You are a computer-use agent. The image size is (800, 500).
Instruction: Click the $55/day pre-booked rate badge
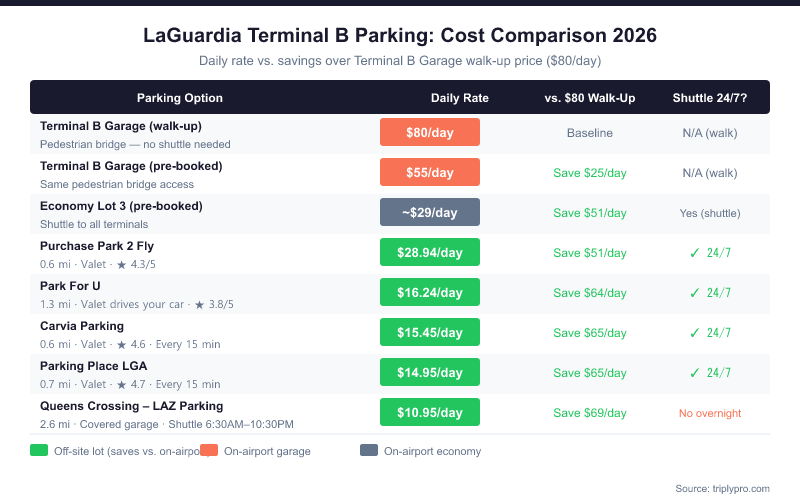click(430, 172)
